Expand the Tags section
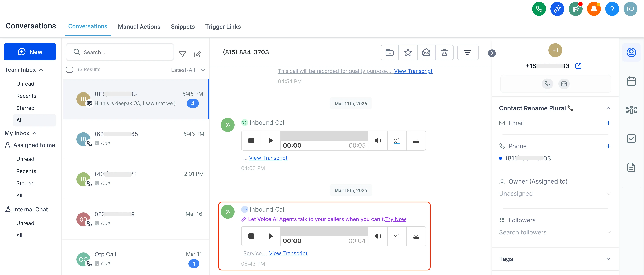This screenshot has height=275, width=644. pos(608,259)
